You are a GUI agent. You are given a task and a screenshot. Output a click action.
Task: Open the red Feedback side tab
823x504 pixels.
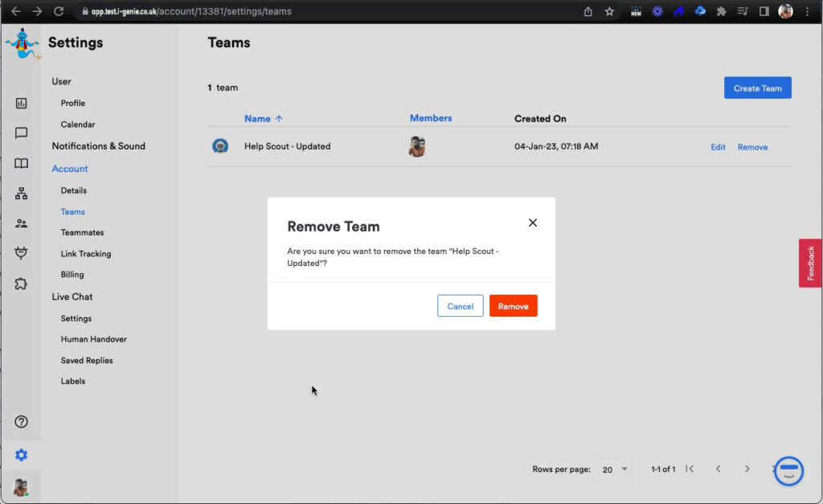point(810,263)
